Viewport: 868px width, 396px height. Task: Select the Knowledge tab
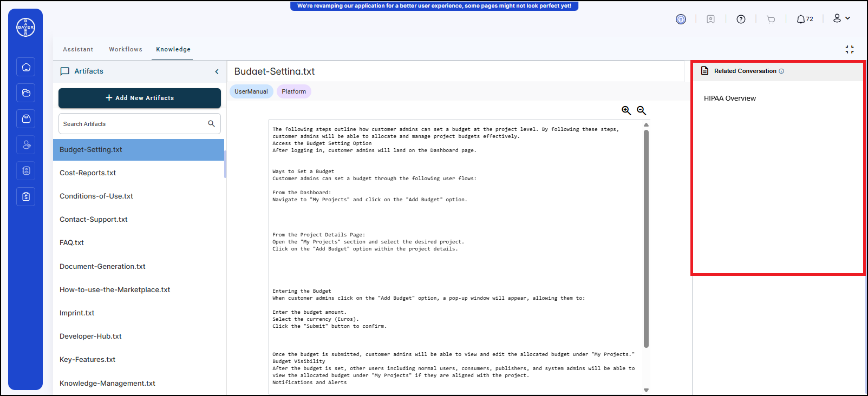[x=173, y=49]
